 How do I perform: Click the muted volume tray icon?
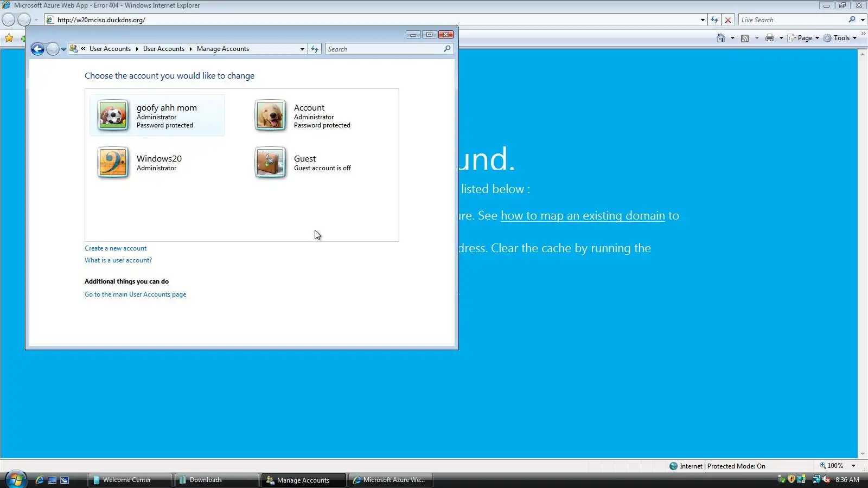click(x=826, y=479)
